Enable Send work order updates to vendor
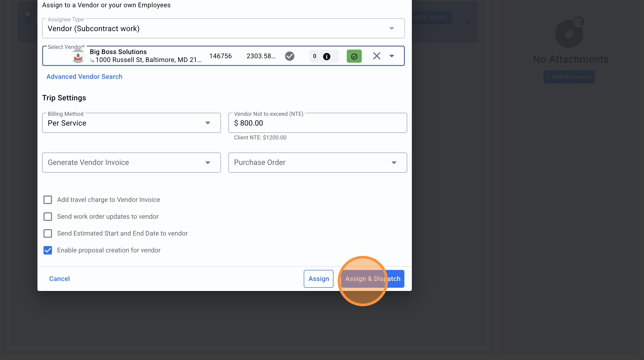The width and height of the screenshot is (644, 360). [x=48, y=216]
